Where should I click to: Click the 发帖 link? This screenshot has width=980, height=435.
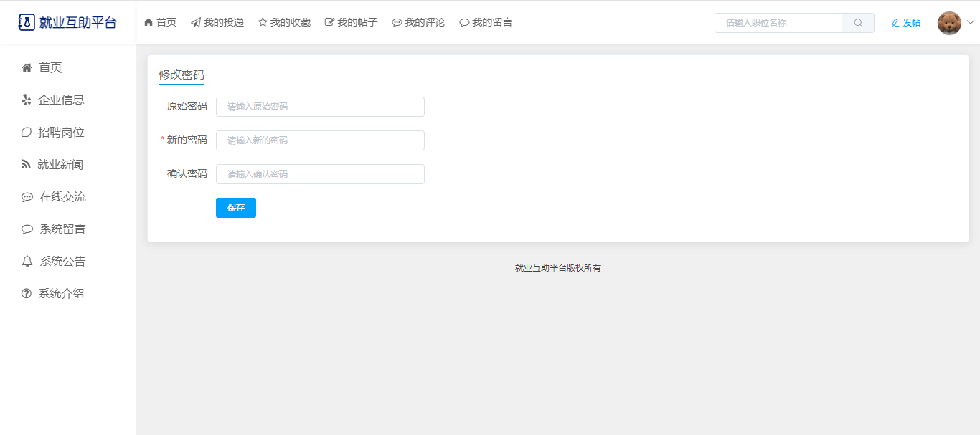coord(905,23)
